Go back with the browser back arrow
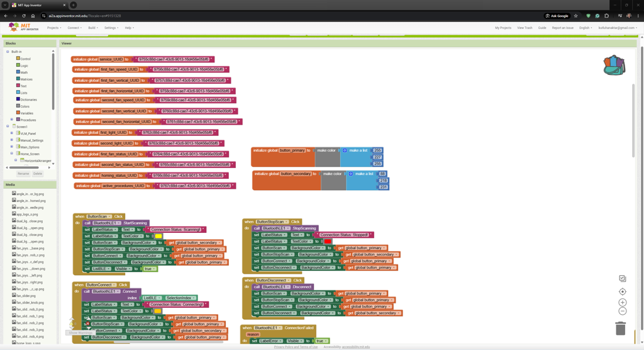The image size is (644, 350). point(6,16)
